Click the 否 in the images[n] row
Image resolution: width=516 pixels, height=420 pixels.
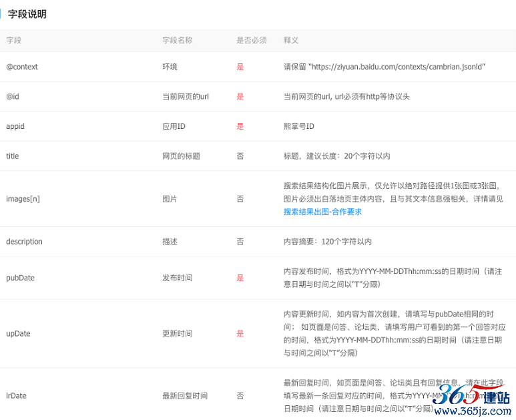pyautogui.click(x=240, y=199)
